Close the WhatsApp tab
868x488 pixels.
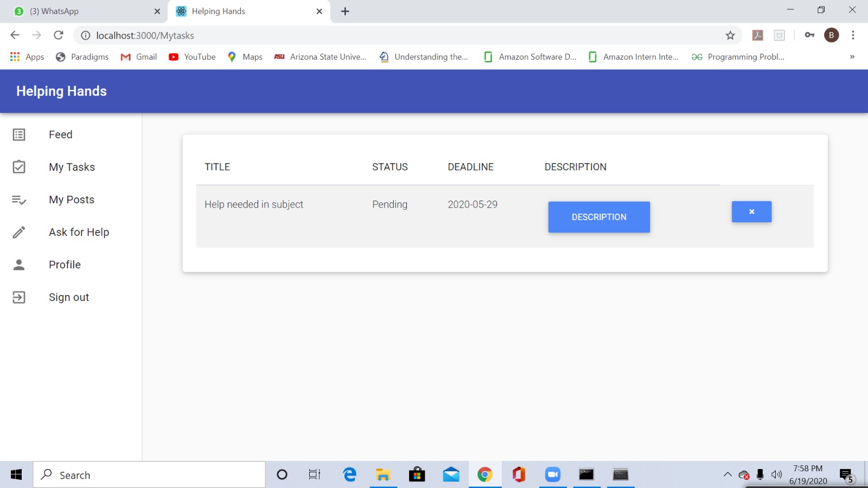(157, 11)
